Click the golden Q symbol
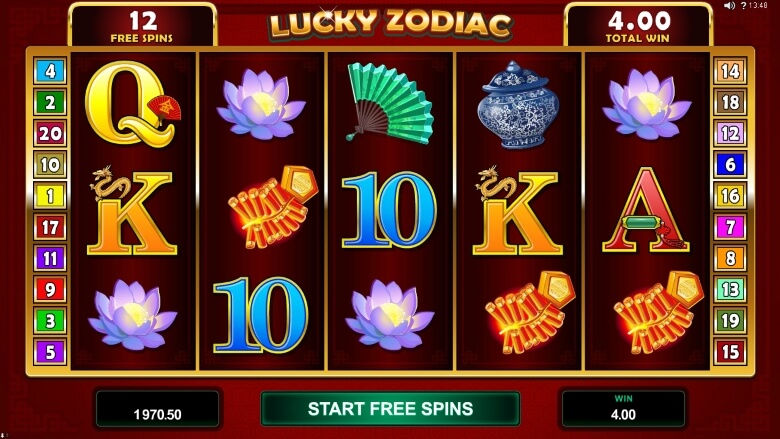This screenshot has width=780, height=439. pos(132,104)
